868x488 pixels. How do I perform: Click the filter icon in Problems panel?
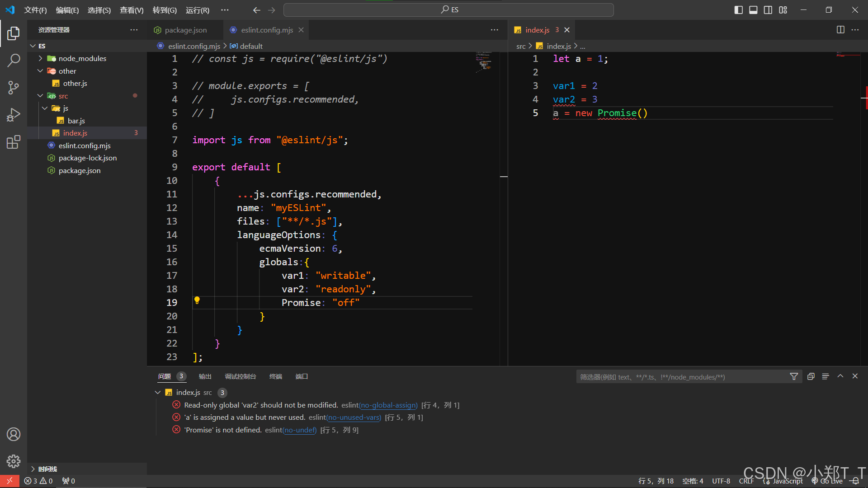tap(794, 377)
